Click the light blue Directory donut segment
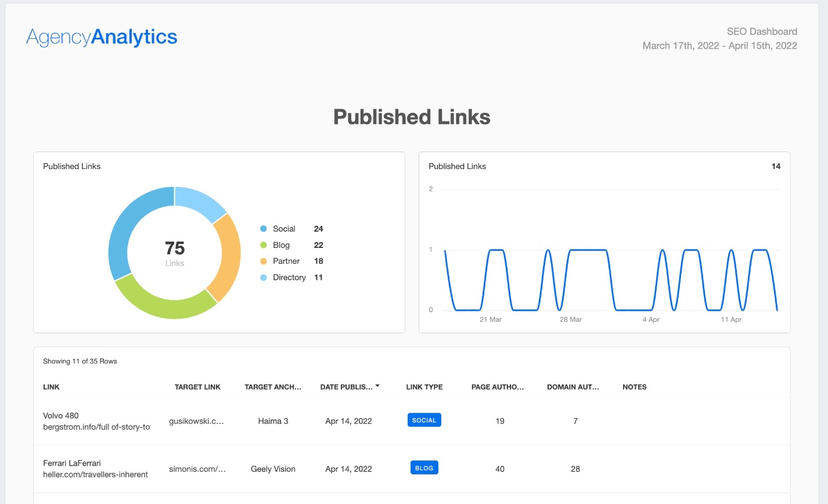This screenshot has width=828, height=504. [x=199, y=200]
